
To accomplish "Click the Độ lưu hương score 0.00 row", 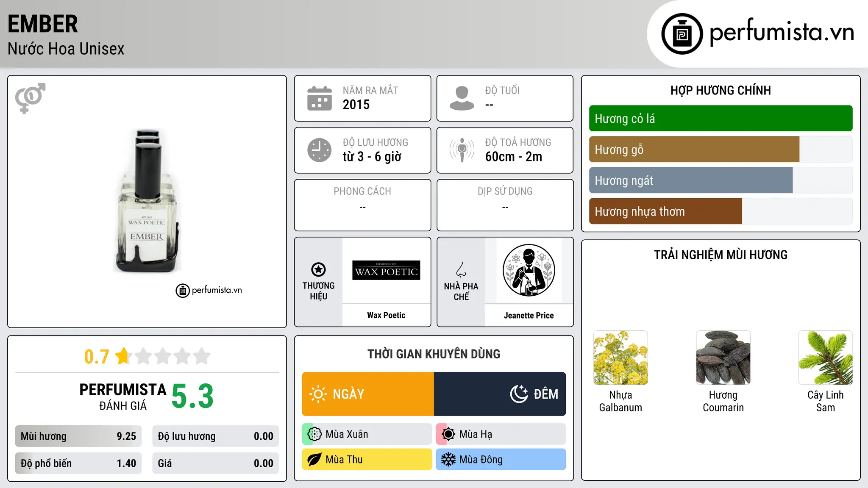I will click(216, 436).
